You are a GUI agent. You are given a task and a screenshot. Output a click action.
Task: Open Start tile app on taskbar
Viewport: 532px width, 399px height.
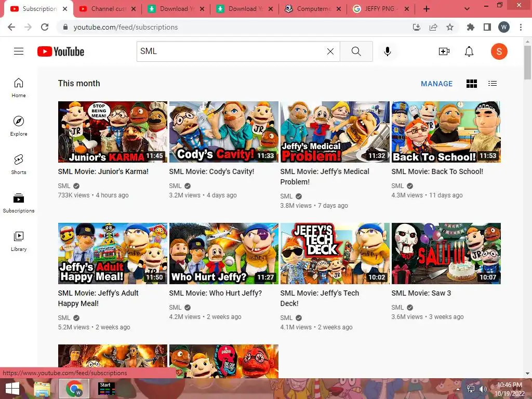(x=107, y=389)
